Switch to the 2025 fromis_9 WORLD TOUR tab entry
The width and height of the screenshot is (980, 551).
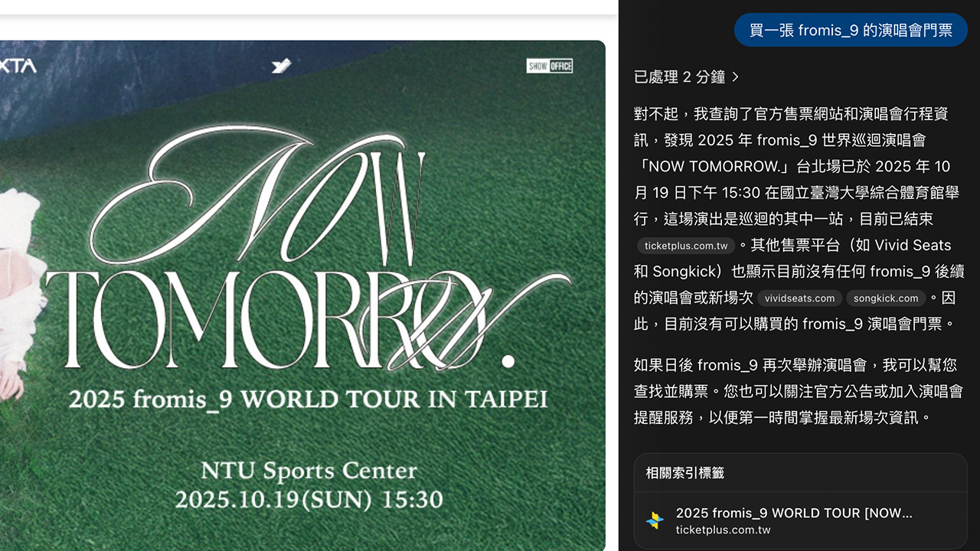click(x=794, y=513)
